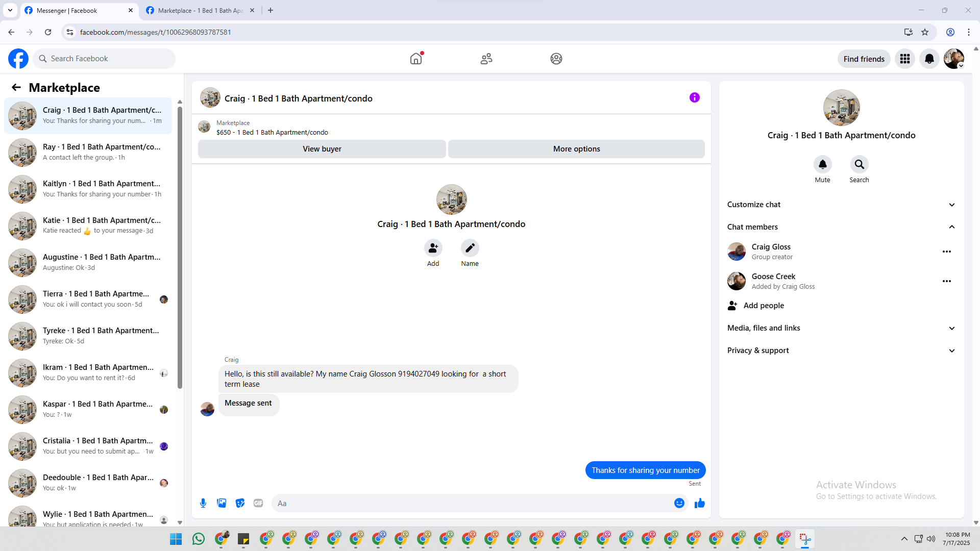This screenshot has height=551, width=980.
Task: Show hidden system tray icons
Action: coord(904,539)
